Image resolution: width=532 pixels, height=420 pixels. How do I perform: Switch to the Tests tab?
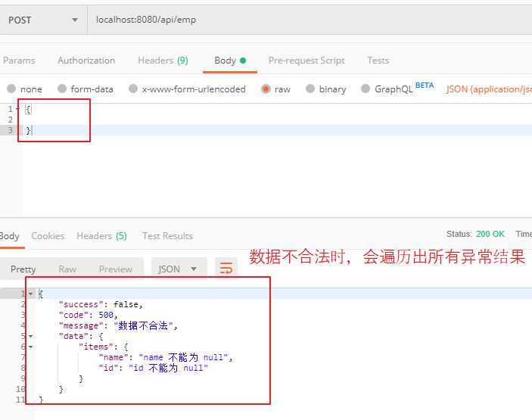[378, 61]
